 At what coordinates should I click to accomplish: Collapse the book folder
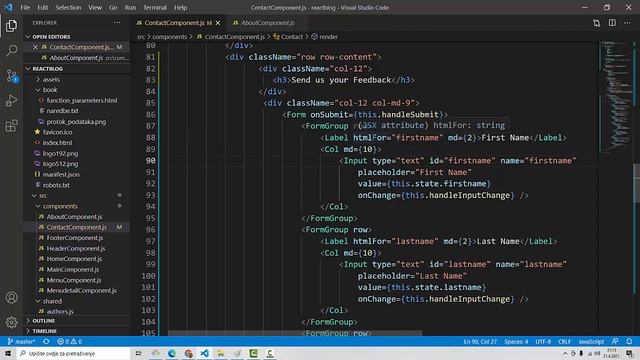coord(50,90)
